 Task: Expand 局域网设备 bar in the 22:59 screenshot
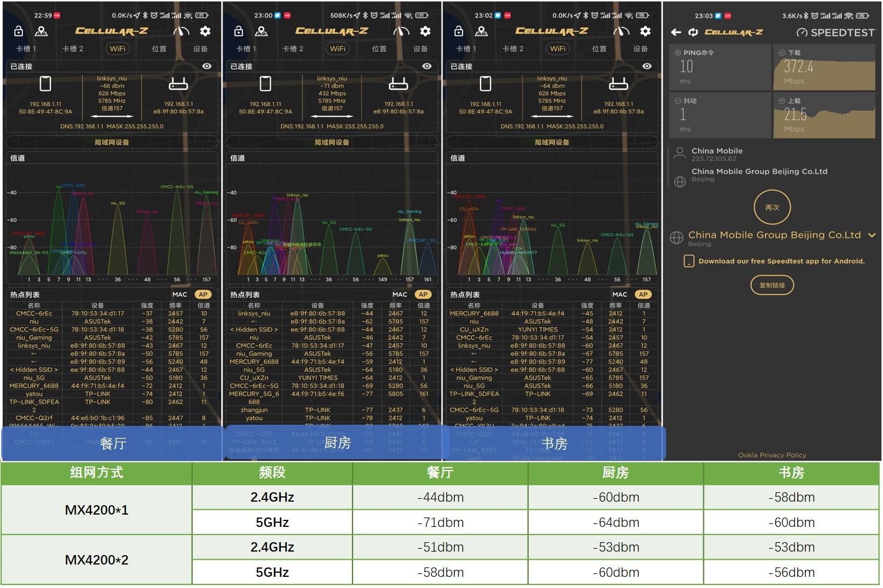112,142
